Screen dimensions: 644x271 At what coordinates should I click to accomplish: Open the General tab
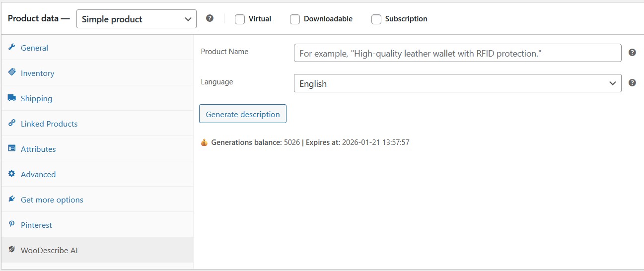pyautogui.click(x=97, y=48)
